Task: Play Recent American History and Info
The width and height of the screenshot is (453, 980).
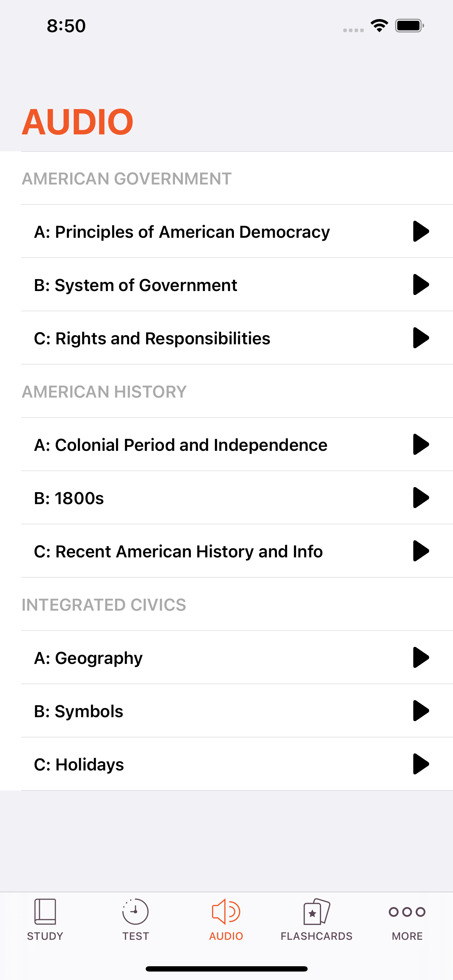Action: [x=421, y=551]
